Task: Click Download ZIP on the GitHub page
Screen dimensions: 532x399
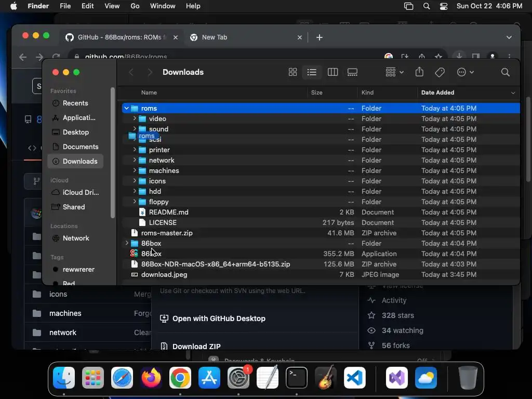Action: point(190,347)
